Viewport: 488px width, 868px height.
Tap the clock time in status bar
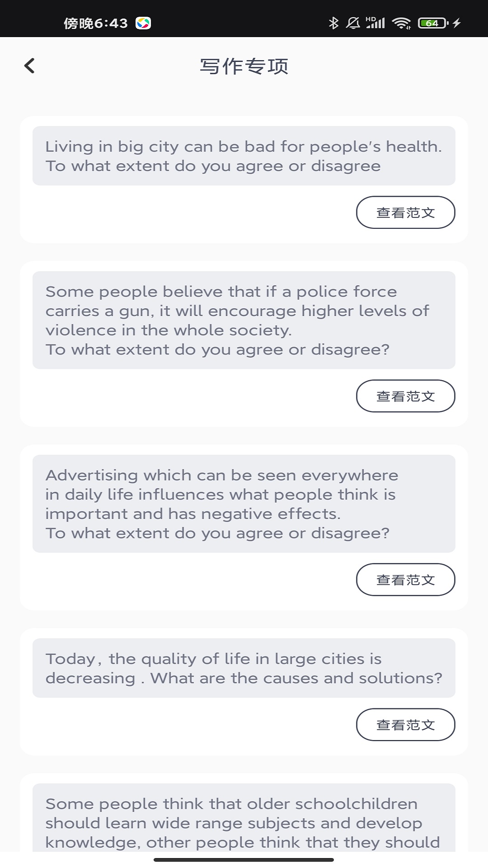[x=96, y=23]
